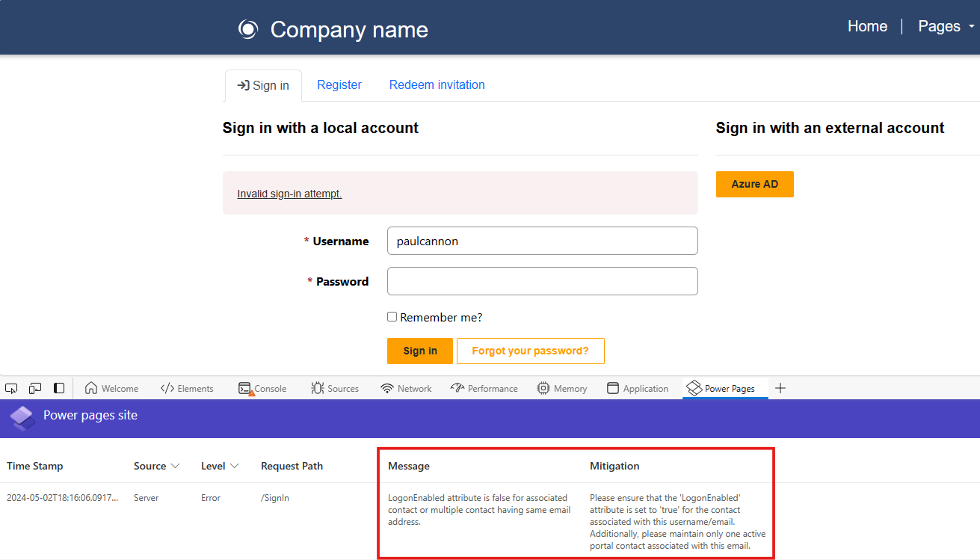Add a new DevTools tab with plus
This screenshot has height=560, width=980.
(x=780, y=388)
